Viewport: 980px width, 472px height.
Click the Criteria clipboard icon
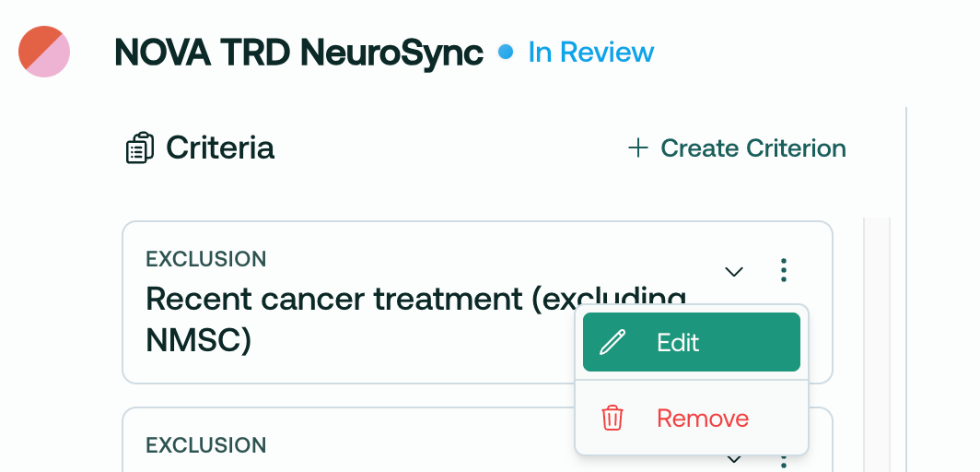pos(139,148)
